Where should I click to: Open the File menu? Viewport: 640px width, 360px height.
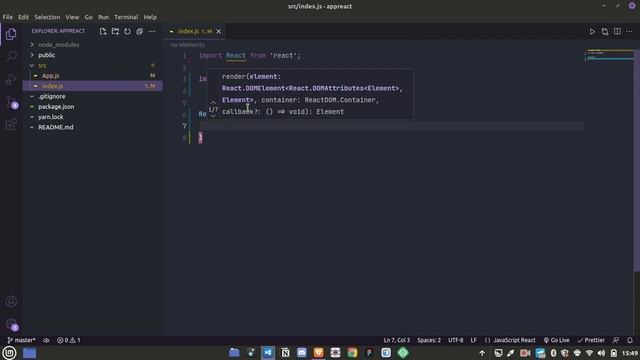[7, 17]
